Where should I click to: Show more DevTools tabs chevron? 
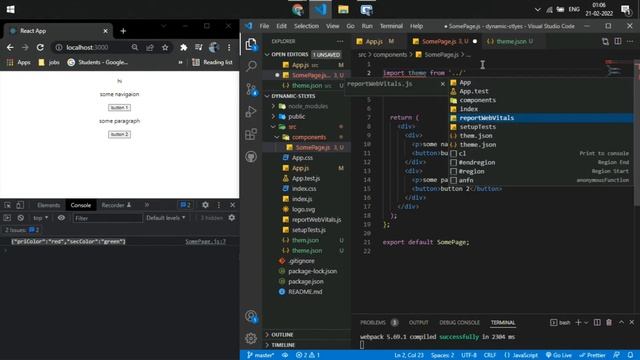point(147,205)
